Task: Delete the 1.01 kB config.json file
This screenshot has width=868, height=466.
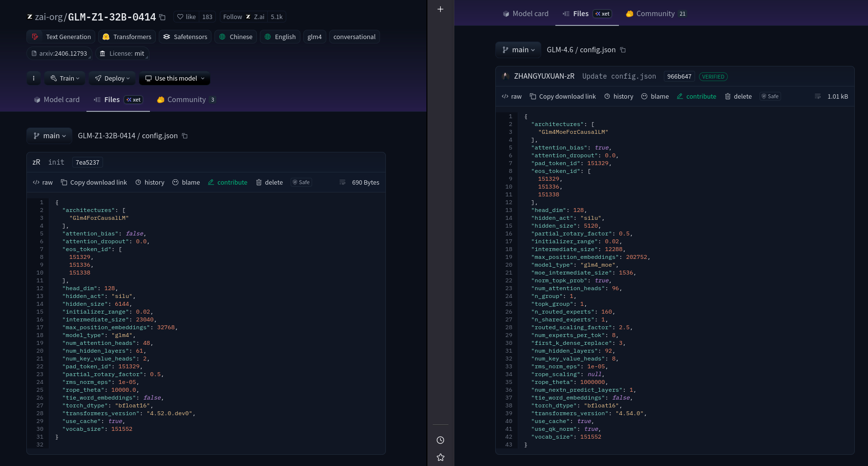Action: [x=738, y=96]
